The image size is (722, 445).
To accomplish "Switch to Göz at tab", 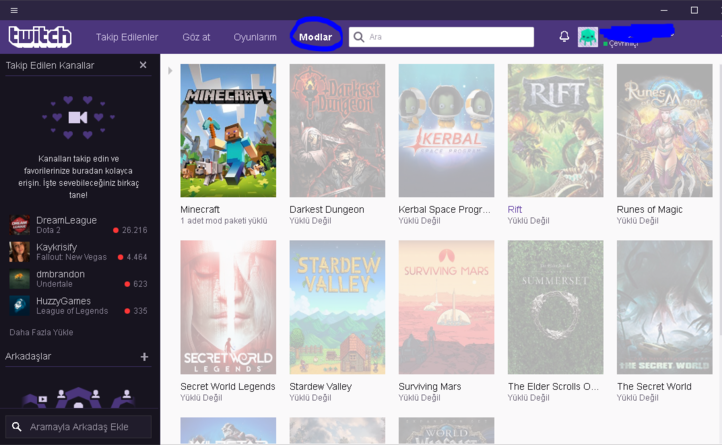I will click(196, 37).
